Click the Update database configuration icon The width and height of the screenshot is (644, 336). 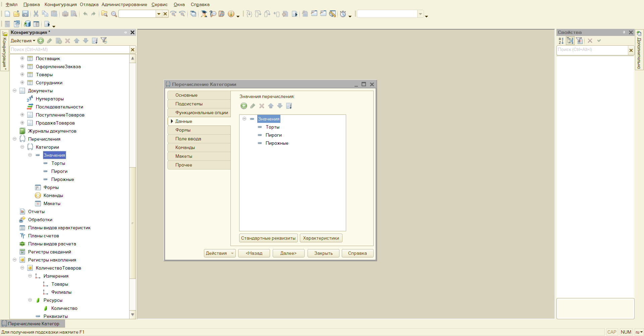(27, 24)
